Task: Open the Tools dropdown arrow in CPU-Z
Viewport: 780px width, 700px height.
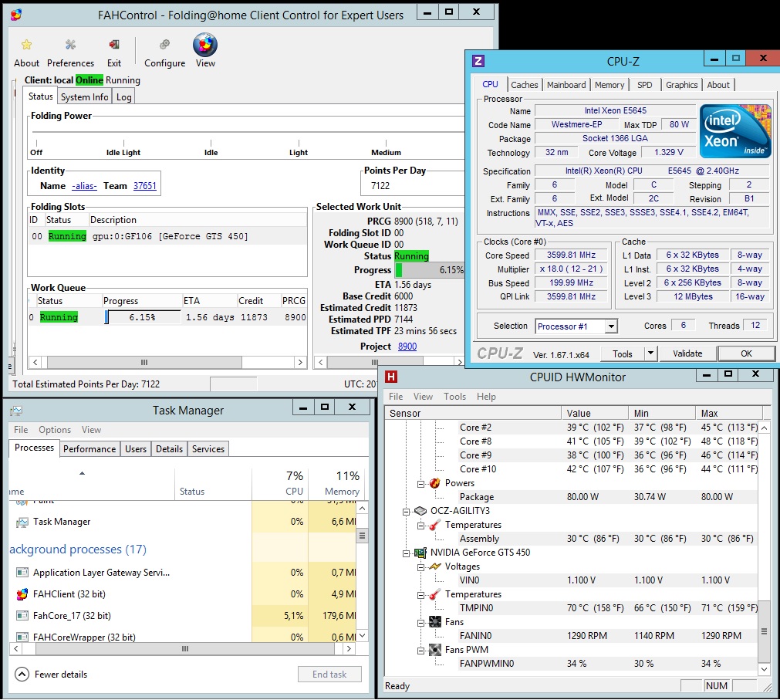Action: (650, 353)
